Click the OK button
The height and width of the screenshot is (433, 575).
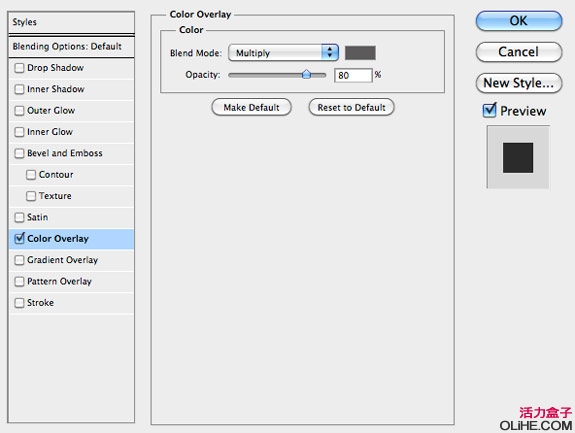(519, 21)
